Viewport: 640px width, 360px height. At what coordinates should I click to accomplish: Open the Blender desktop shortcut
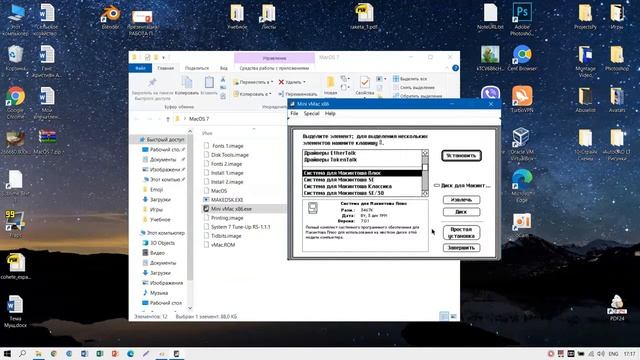[111, 17]
